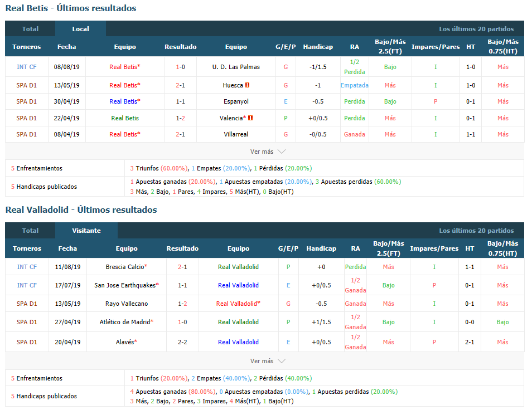Open the 1-1 result of San Jose Earthquakes match
Viewport: 532px width, 410px height.
[x=182, y=285]
